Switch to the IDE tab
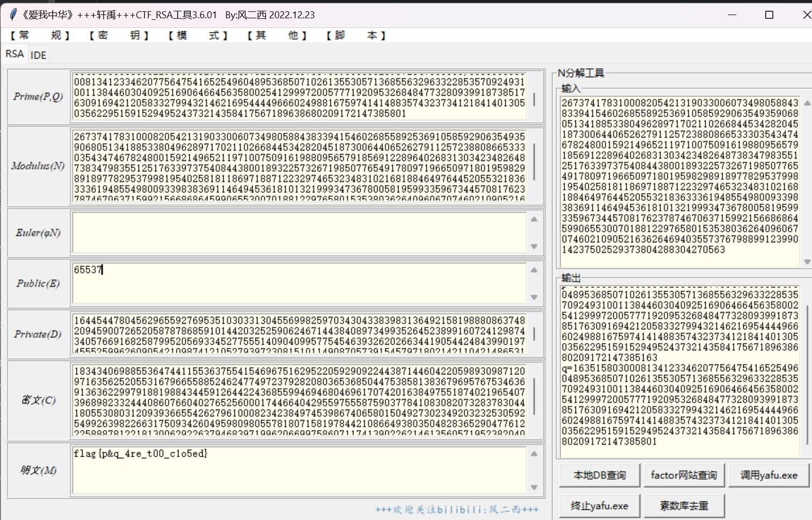The width and height of the screenshot is (812, 520). 38,55
